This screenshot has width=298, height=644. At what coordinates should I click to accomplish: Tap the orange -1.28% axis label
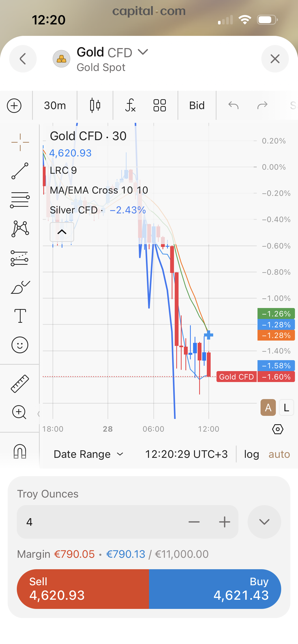coord(276,335)
